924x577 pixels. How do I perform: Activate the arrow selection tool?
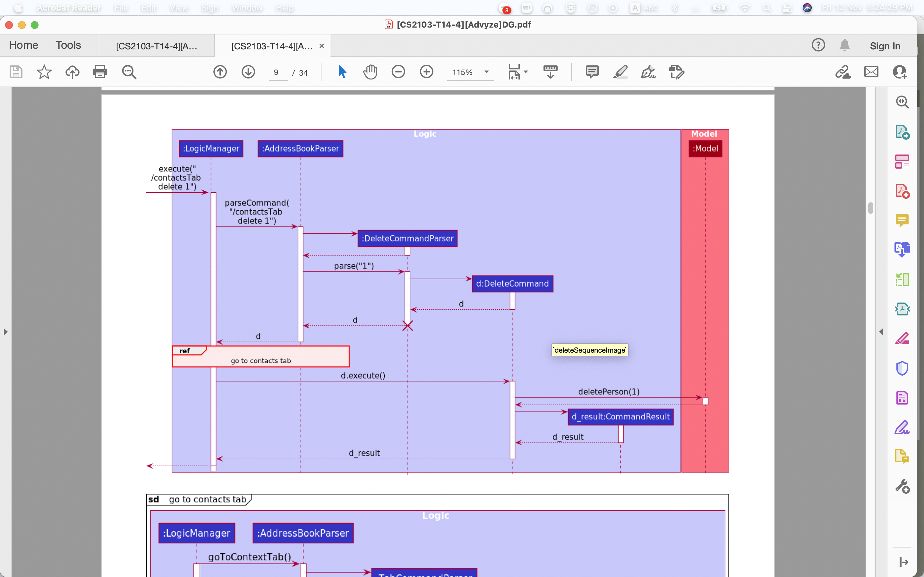[342, 72]
